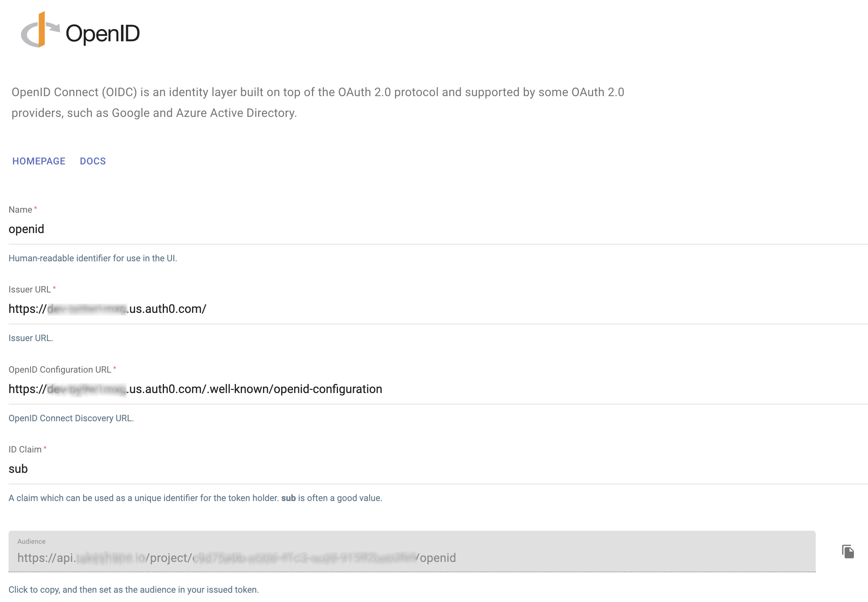
Task: Click the OpenID Connect Discovery URL description
Action: point(71,418)
